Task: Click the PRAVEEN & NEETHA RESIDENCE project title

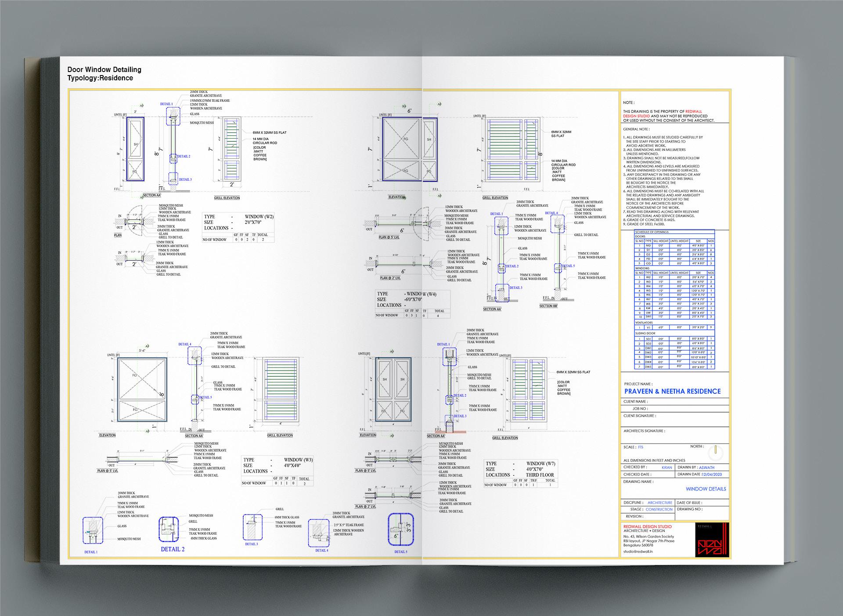Action: tap(672, 391)
